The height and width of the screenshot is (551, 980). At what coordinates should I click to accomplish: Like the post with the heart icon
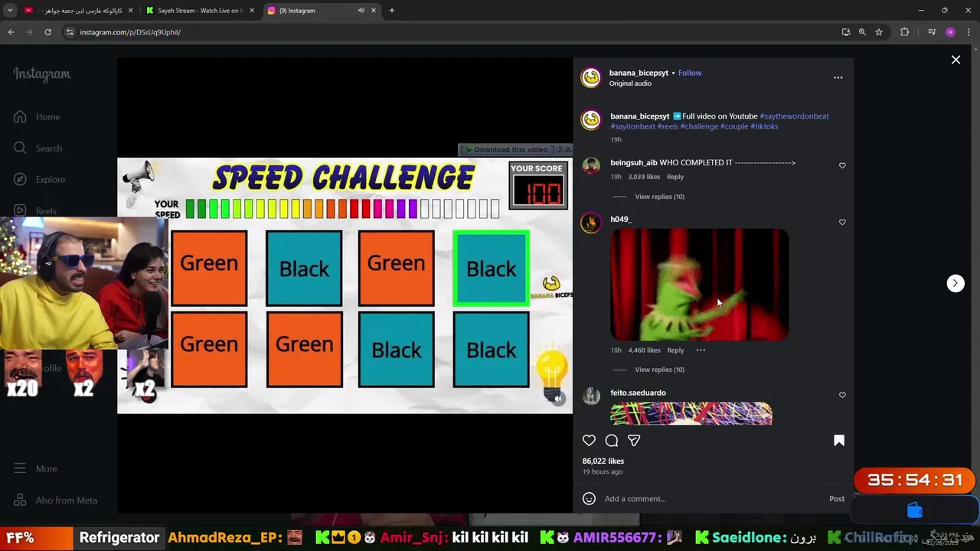(x=589, y=440)
